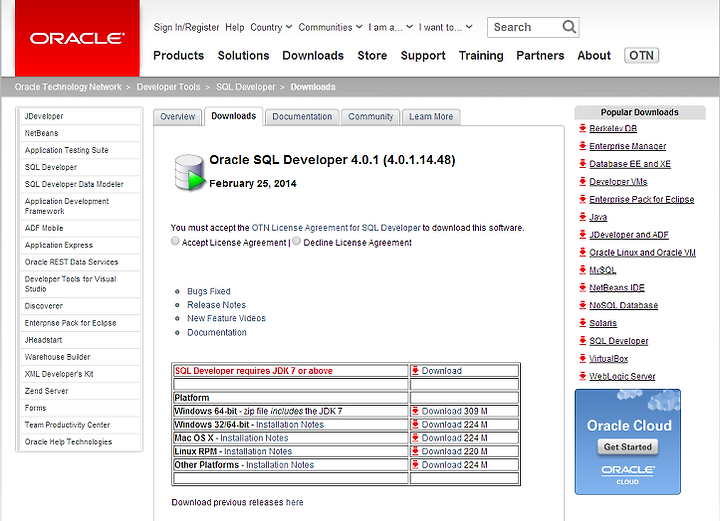Viewport: 720px width, 521px height.
Task: Expand the 'I want to...' dropdown
Action: coord(445,27)
